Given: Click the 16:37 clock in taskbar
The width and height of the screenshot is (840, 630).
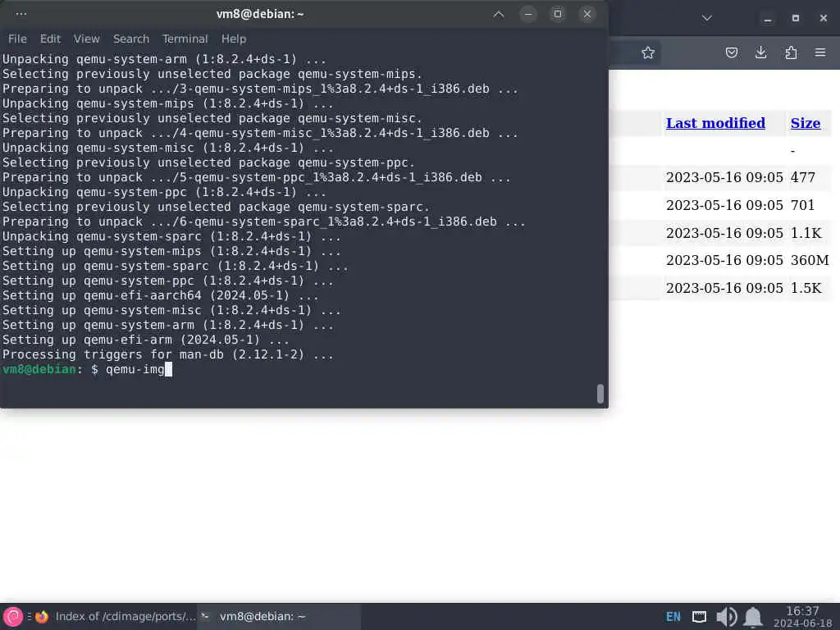Looking at the screenshot, I should (x=802, y=611).
